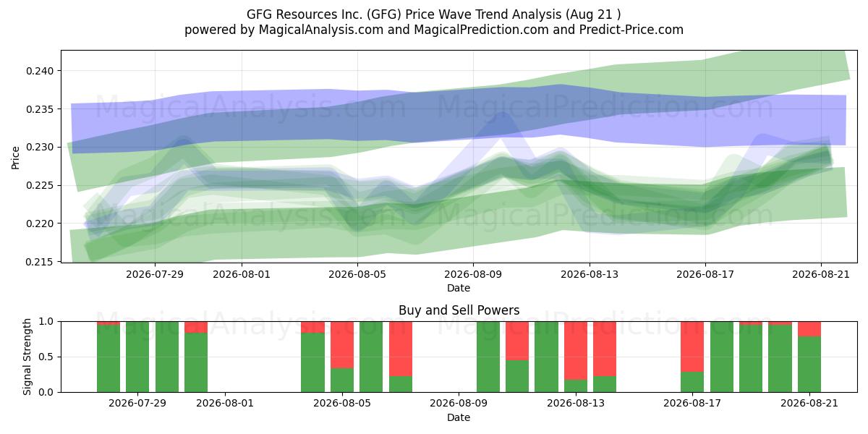Click 2026-08-09 on the Buy and Sell Powers date axis
The width and height of the screenshot is (868, 434).
coord(459,404)
